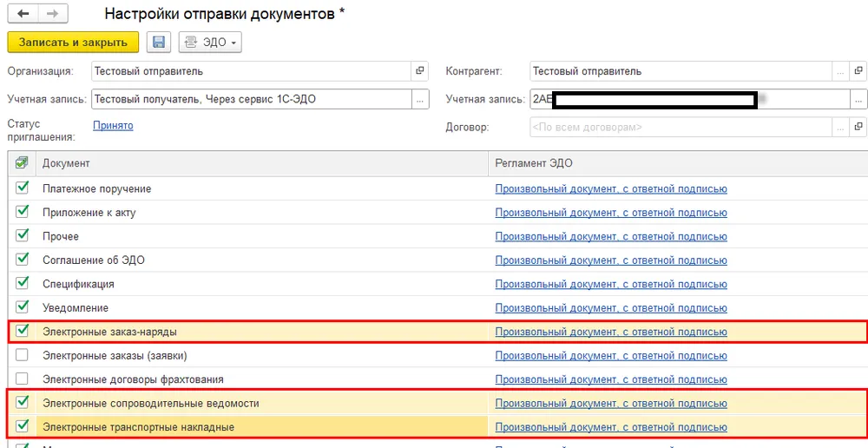The image size is (868, 448).
Task: Select the Уведомление document name
Action: pos(76,308)
